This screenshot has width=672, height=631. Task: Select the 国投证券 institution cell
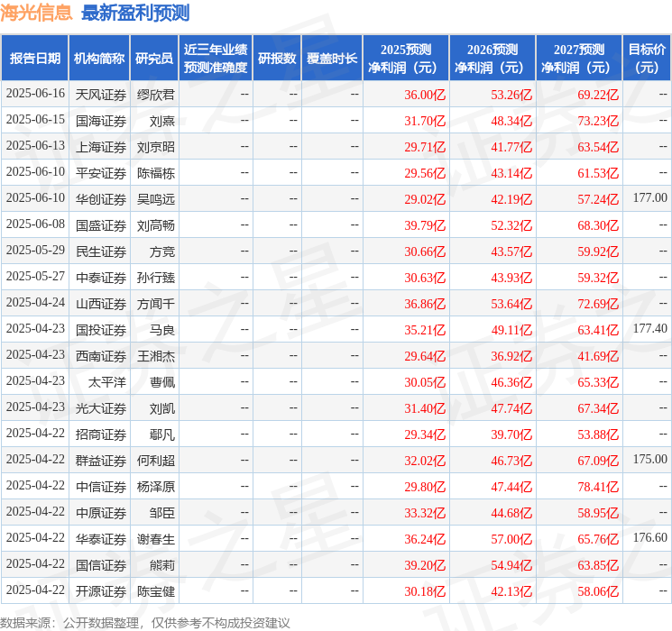[101, 330]
